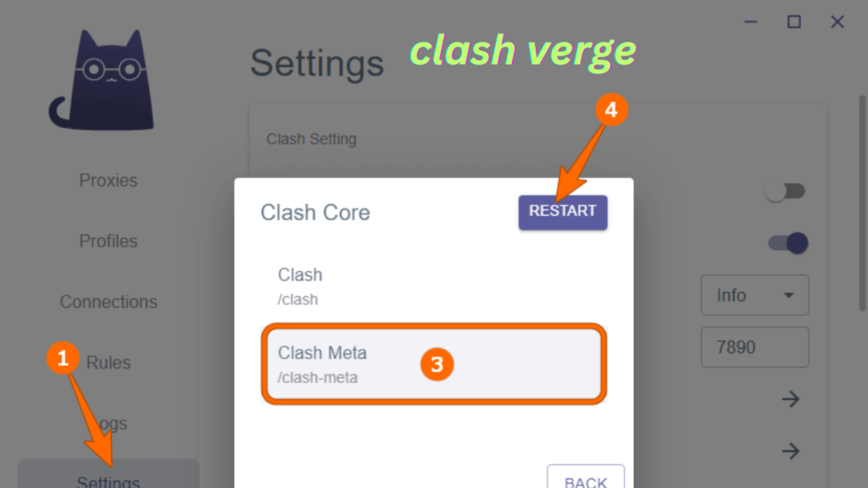The width and height of the screenshot is (868, 488).
Task: Click the dropdown arrow beside Info
Action: tap(789, 296)
